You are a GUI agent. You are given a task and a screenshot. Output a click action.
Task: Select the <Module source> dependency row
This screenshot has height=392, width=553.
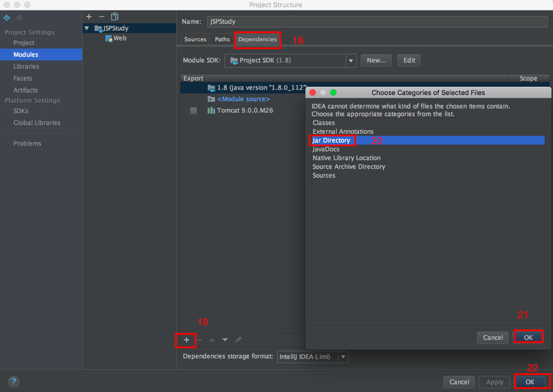tap(242, 99)
